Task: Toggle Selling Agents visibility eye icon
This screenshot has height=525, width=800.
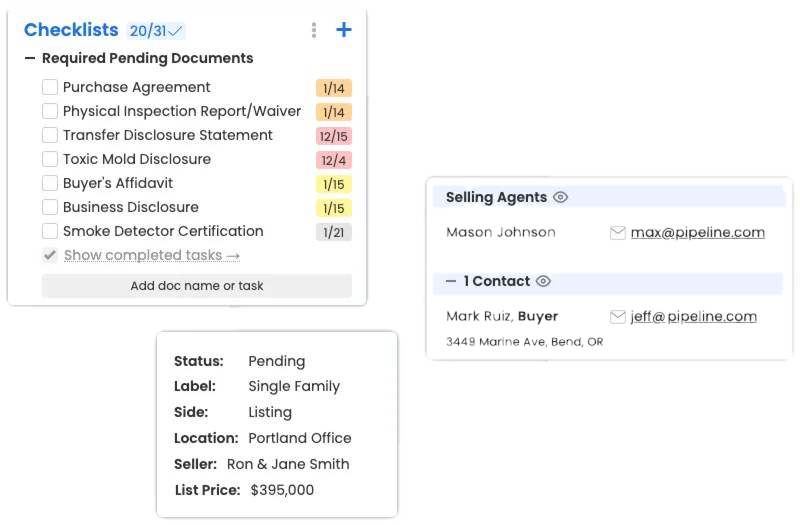Action: 561,197
